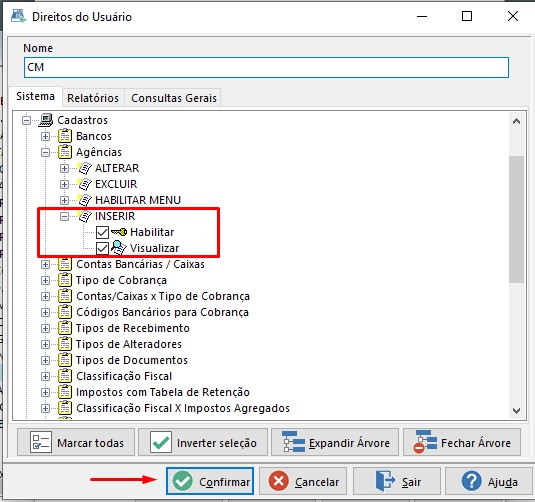The height and width of the screenshot is (502, 535).
Task: Collapse the INSERIR node
Action: pyautogui.click(x=64, y=216)
